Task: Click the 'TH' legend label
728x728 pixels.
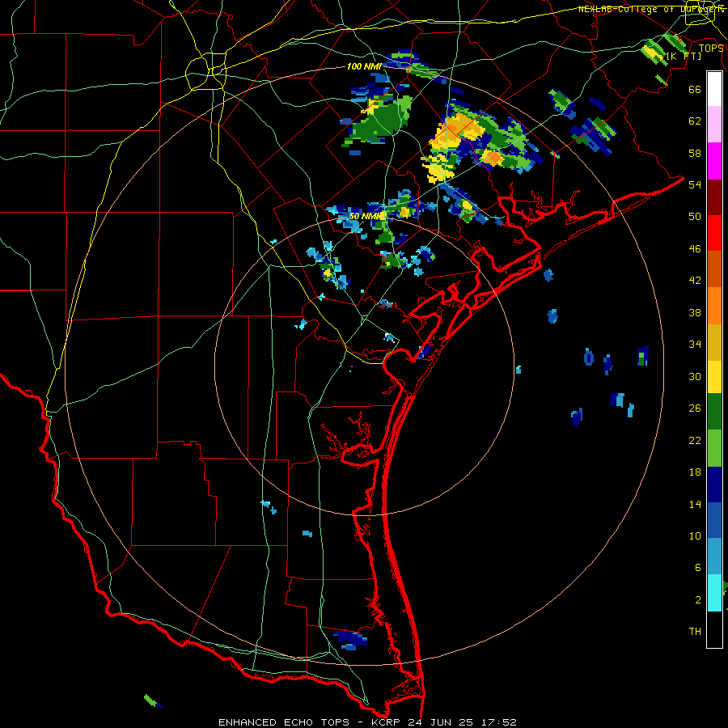Action: (x=695, y=631)
